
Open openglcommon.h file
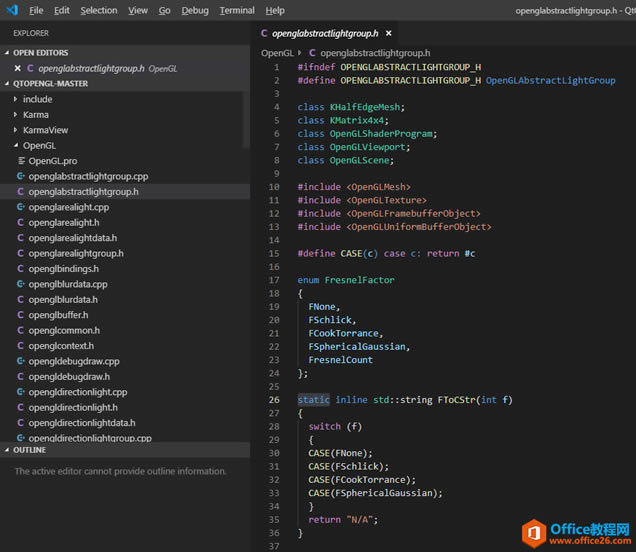[125, 331]
